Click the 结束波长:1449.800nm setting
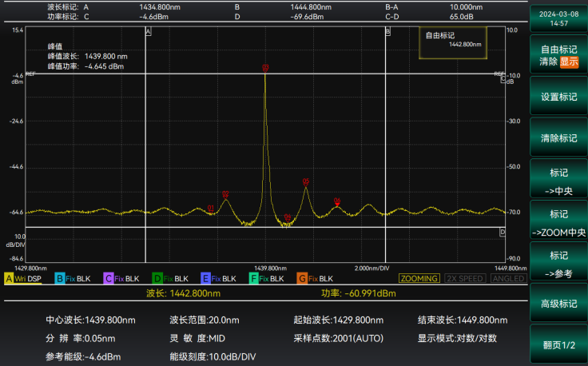Screen dimensions: 588x366 pos(463,320)
